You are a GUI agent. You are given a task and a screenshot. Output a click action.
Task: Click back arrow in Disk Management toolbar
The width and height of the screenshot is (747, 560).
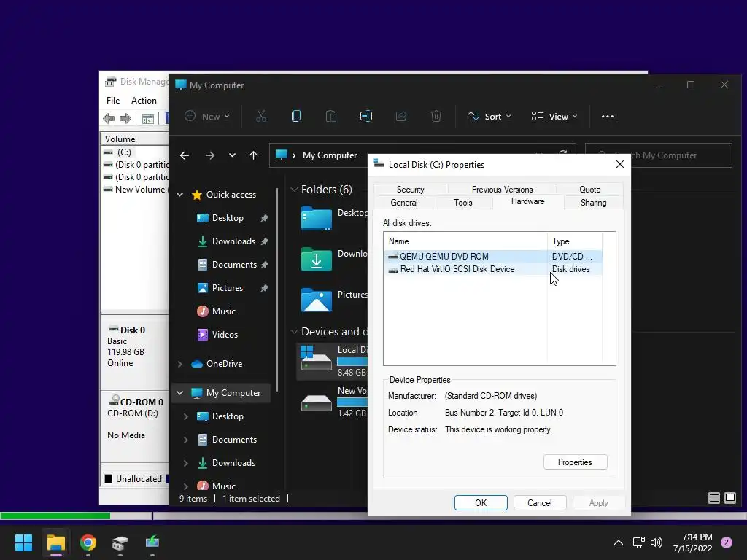[x=109, y=119]
